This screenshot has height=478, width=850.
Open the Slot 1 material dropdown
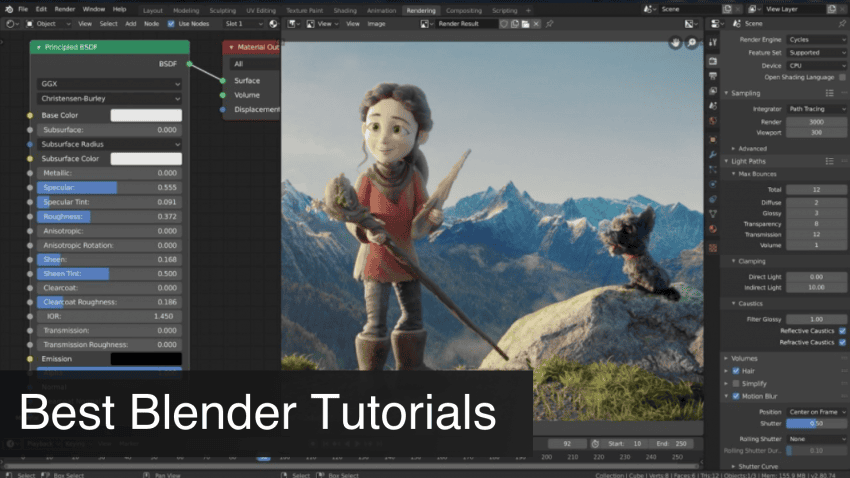click(x=243, y=24)
